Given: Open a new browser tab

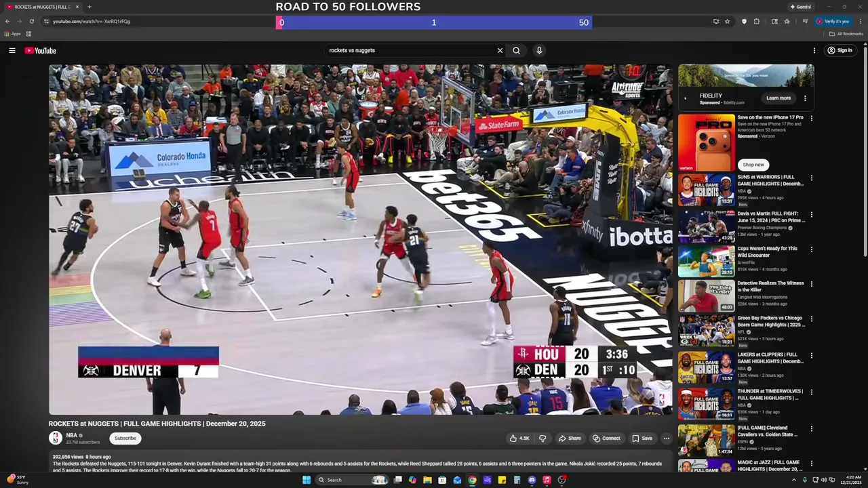Looking at the screenshot, I should (x=89, y=7).
